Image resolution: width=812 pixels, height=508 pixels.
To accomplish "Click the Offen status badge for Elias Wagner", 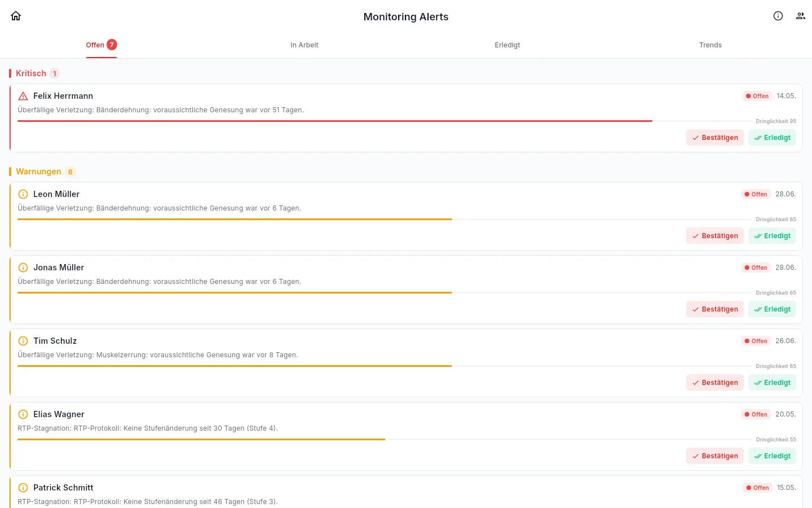I will pos(756,414).
